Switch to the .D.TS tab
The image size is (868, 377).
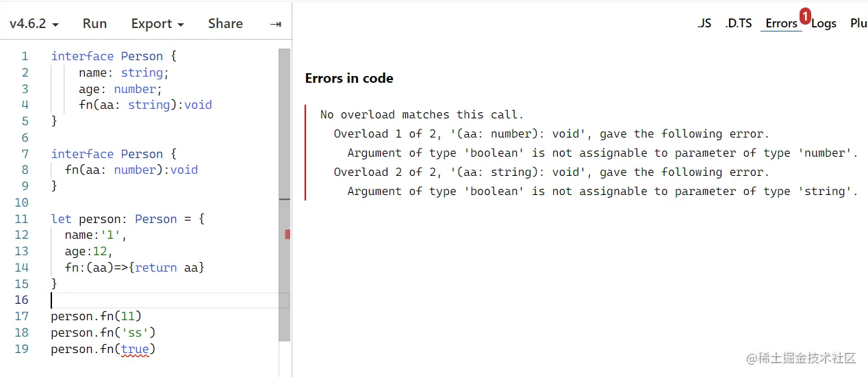pos(739,23)
